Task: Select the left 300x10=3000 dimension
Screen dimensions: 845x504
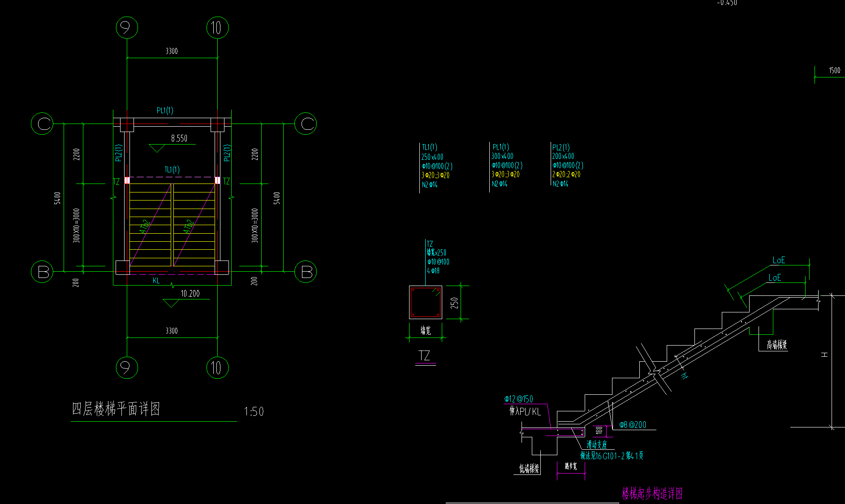Action: coord(76,226)
